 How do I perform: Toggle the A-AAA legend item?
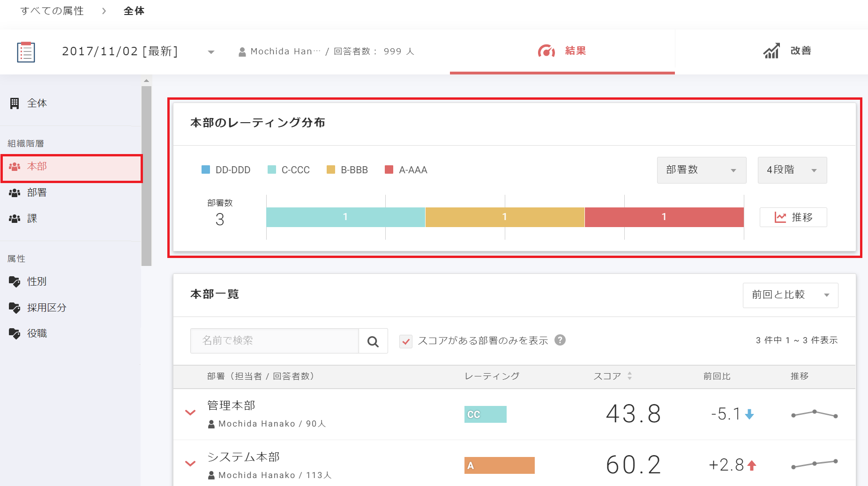click(x=406, y=170)
